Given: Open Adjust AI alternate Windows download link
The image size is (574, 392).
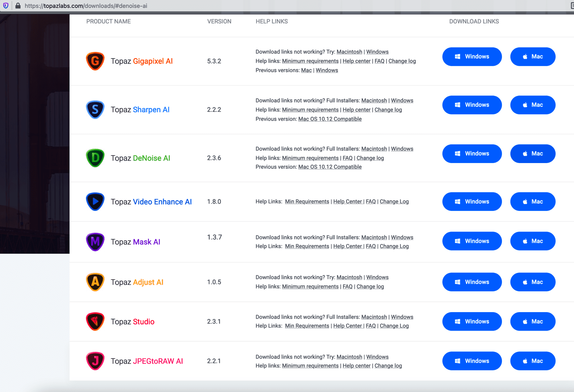Looking at the screenshot, I should (x=377, y=277).
